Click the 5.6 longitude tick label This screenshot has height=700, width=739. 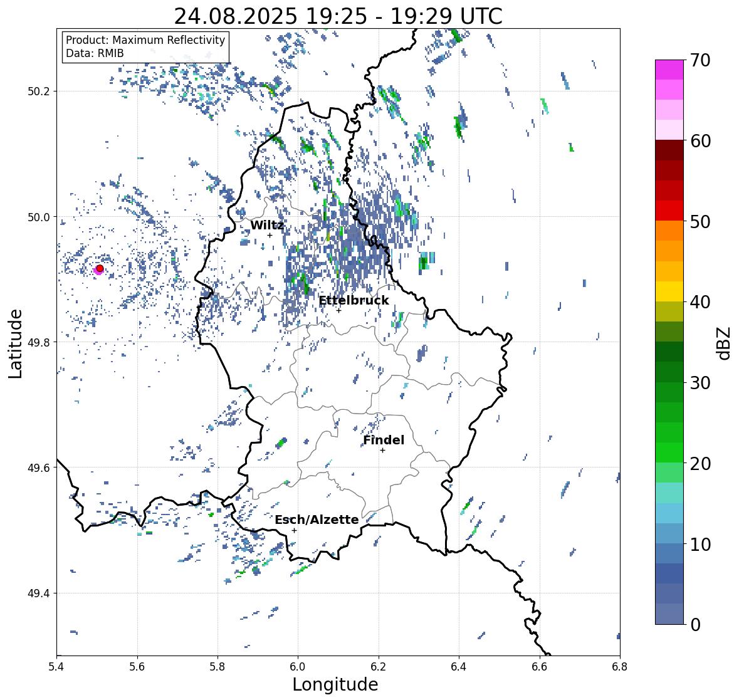point(137,667)
